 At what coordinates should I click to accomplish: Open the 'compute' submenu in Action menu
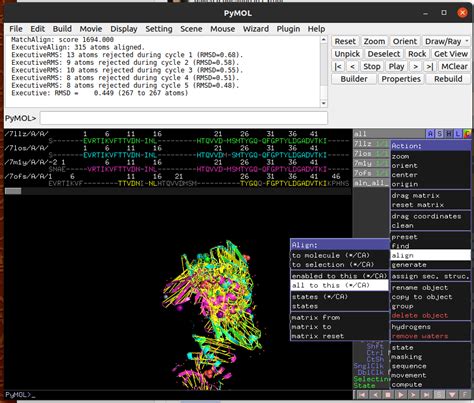click(x=430, y=384)
